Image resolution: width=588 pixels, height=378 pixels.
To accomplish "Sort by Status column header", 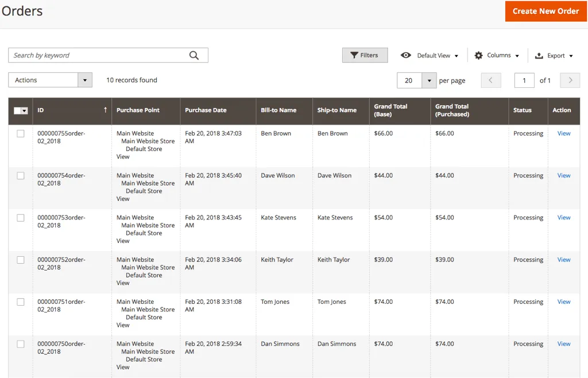I will pos(522,110).
